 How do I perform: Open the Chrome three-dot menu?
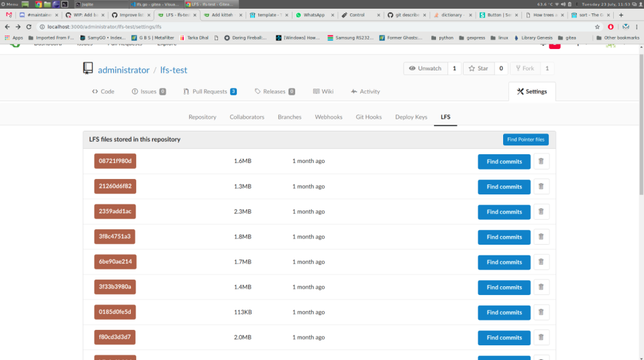click(x=638, y=27)
